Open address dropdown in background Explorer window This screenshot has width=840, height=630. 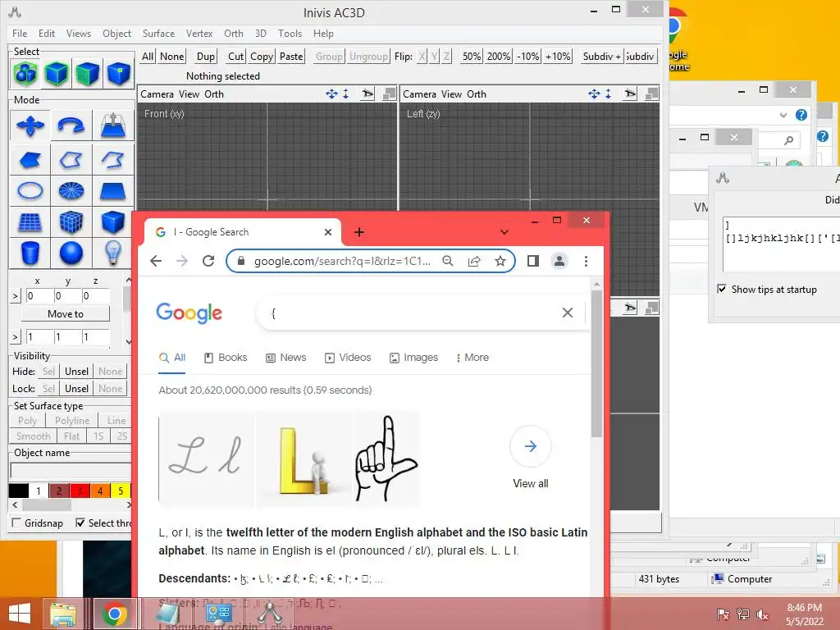click(x=783, y=115)
